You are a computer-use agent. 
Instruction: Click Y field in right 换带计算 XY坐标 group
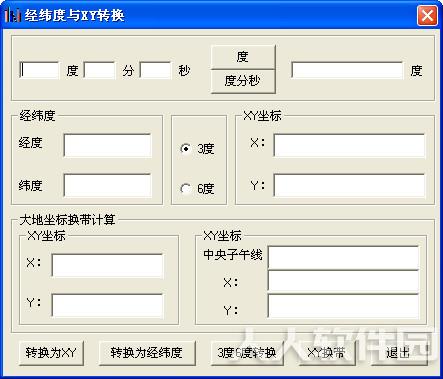pos(343,306)
